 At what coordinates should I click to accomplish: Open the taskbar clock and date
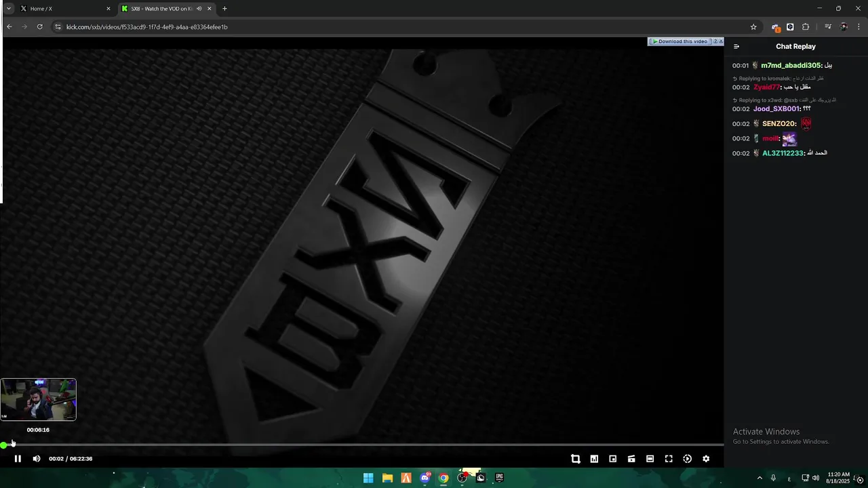pyautogui.click(x=838, y=478)
